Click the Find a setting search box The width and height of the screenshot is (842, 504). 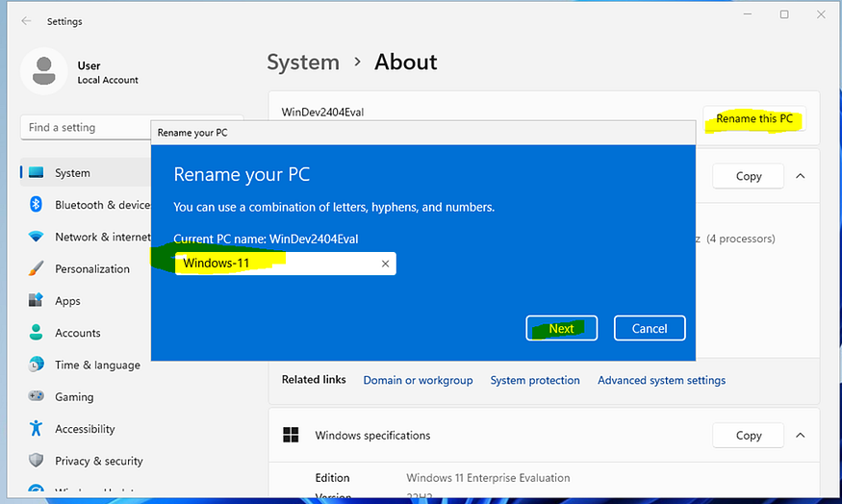tap(86, 127)
